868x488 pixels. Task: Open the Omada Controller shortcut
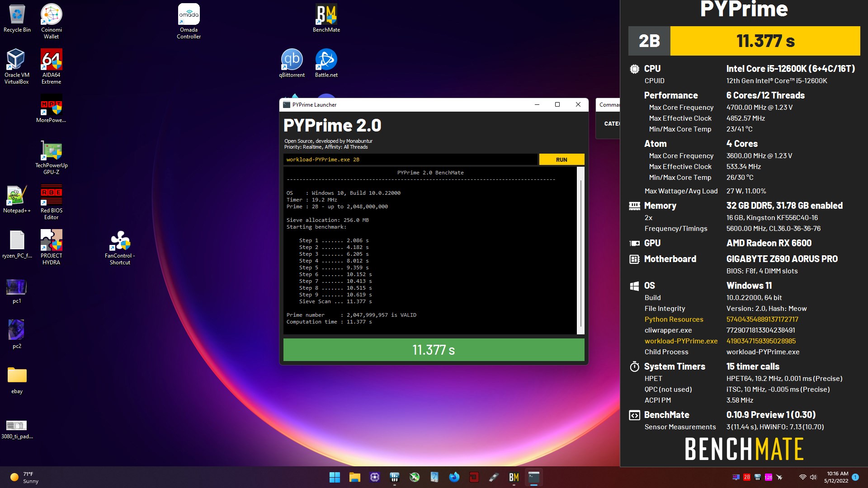[x=189, y=21]
